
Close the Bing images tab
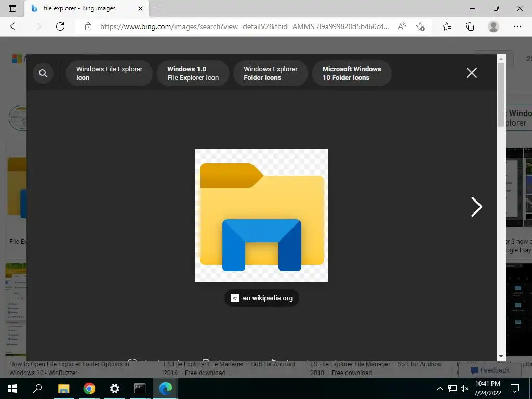[140, 8]
